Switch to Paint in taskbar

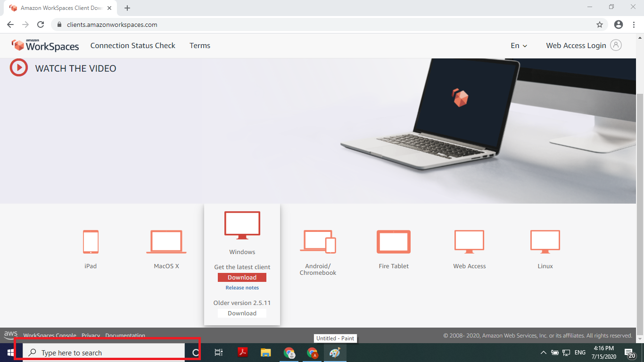[x=335, y=353]
